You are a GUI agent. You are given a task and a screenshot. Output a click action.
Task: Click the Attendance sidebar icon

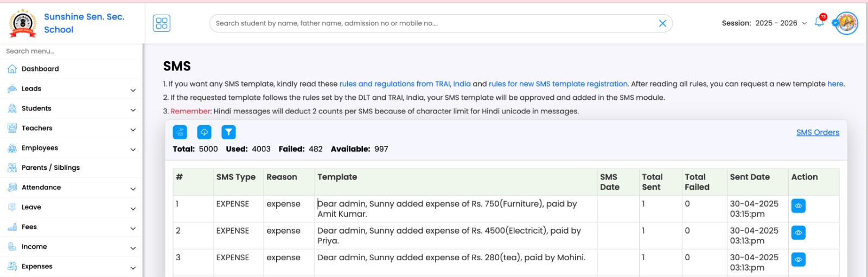[12, 188]
